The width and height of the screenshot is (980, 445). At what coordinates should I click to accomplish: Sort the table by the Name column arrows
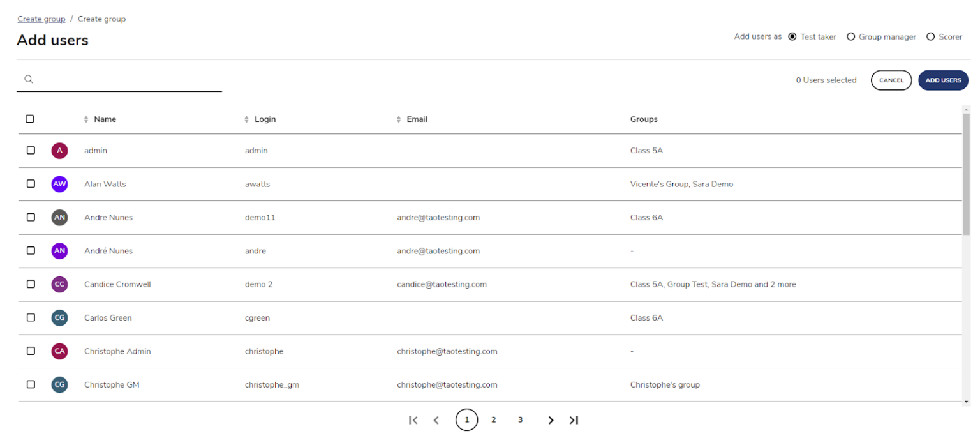(87, 119)
